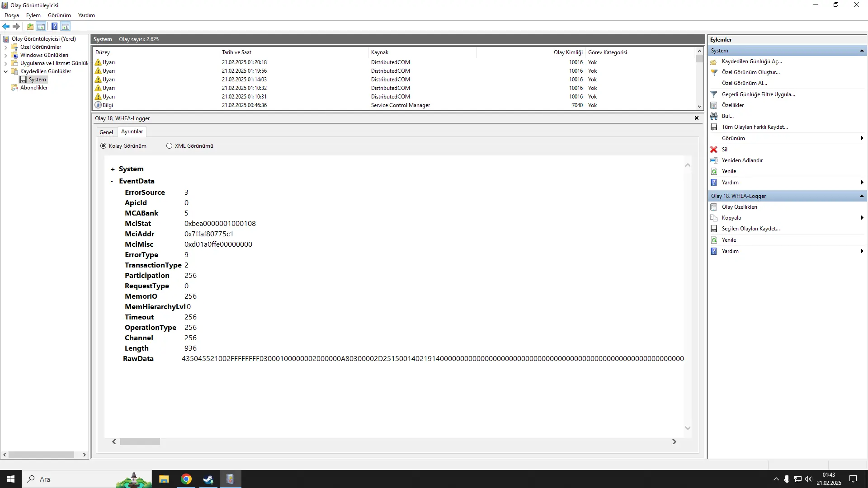Collapse the EventData section minus sign
This screenshot has width=868, height=488.
[x=112, y=181]
